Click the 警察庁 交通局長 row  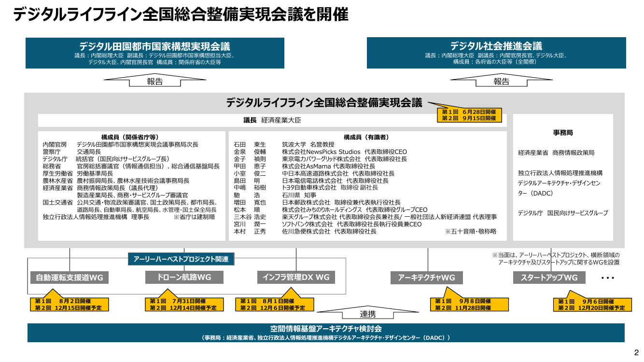[x=72, y=152]
